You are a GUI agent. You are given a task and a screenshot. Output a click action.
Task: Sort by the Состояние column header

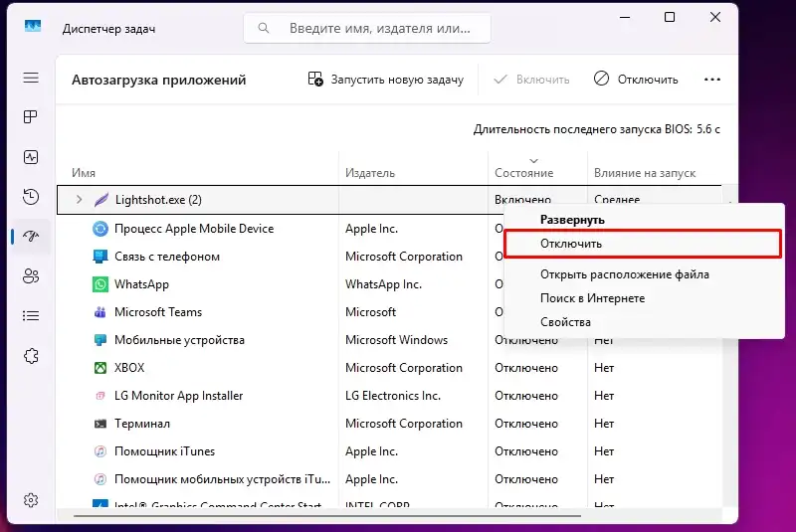(x=524, y=173)
